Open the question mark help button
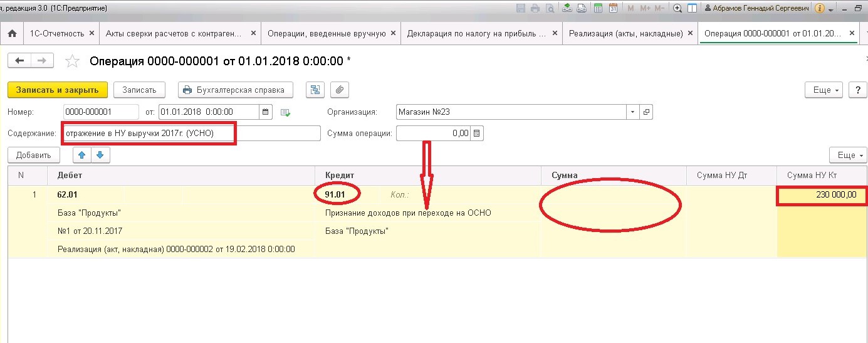This screenshot has width=868, height=343. (x=858, y=90)
